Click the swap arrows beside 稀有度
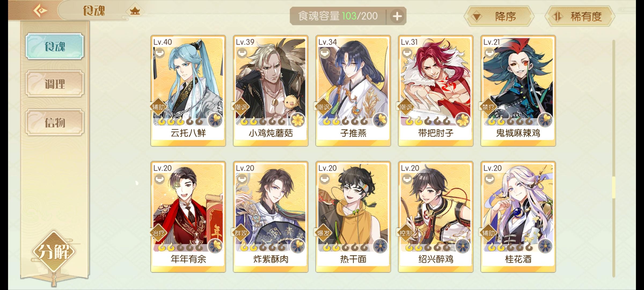The width and height of the screenshot is (644, 290). (558, 17)
